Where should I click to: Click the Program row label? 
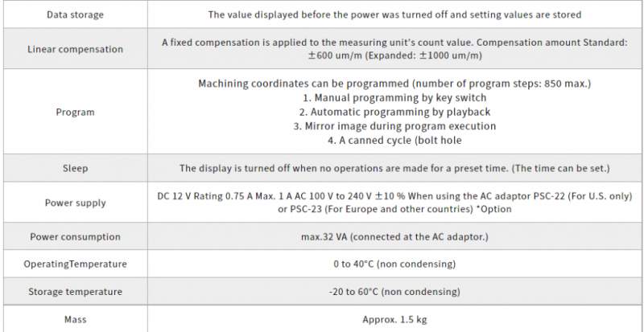coord(75,112)
